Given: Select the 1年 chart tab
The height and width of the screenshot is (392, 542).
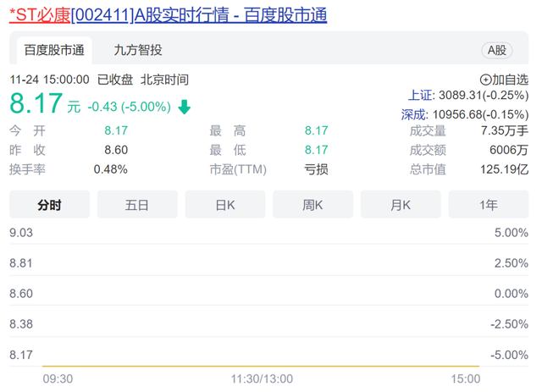Looking at the screenshot, I should point(489,205).
